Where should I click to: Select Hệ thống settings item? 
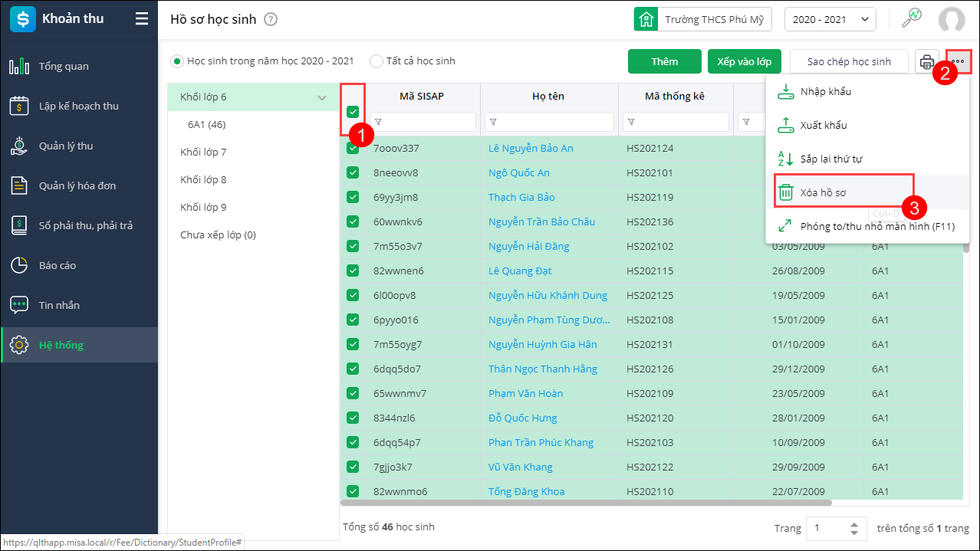(79, 345)
